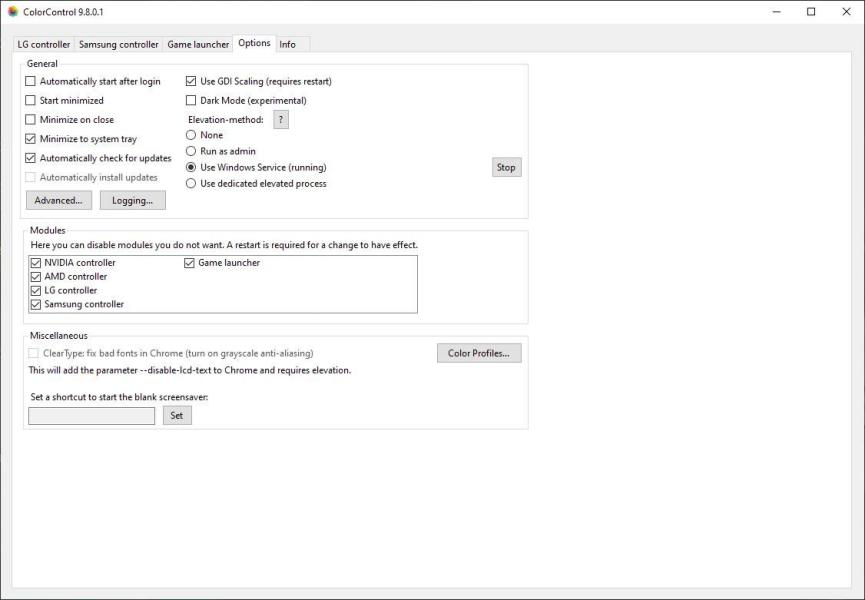Screen dimensions: 865x600
Task: Click the ColorControl app icon in title bar
Action: tap(13, 12)
